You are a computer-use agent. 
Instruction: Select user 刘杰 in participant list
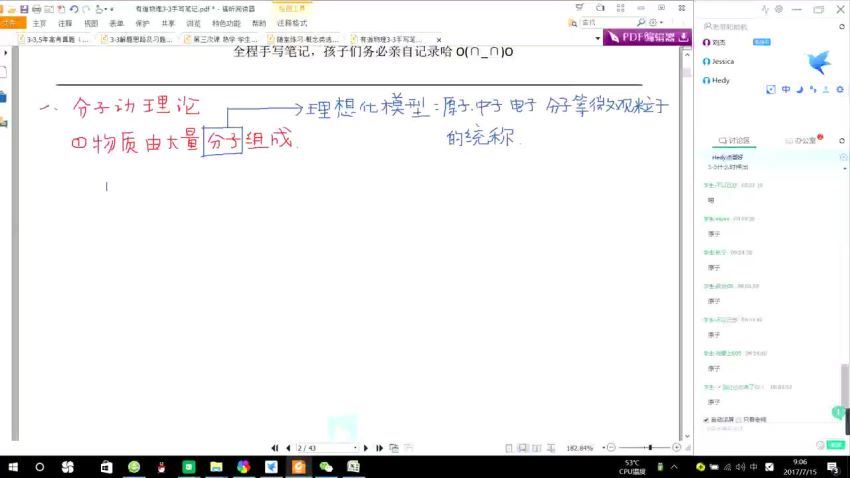coord(714,42)
